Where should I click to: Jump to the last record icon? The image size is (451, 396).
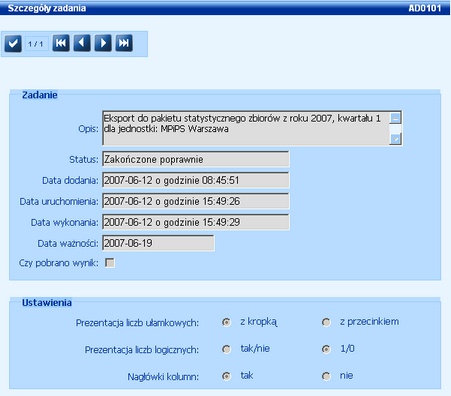tap(124, 43)
